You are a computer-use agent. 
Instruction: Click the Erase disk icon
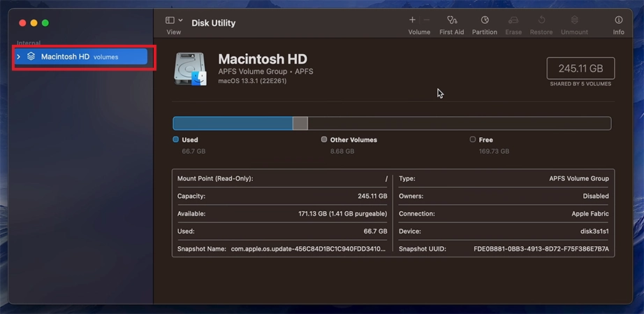pyautogui.click(x=513, y=20)
